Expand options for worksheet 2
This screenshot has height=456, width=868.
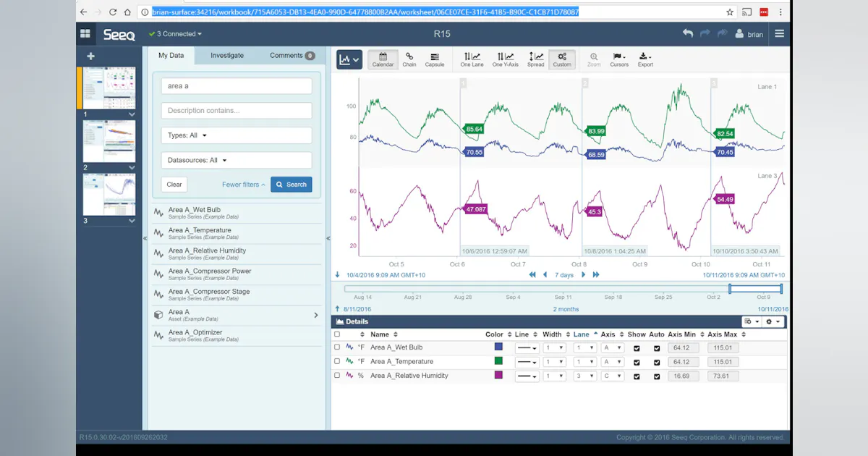132,167
